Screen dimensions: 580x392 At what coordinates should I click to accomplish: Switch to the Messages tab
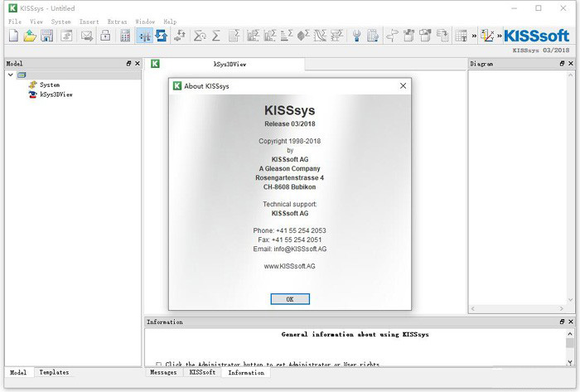[x=163, y=372]
